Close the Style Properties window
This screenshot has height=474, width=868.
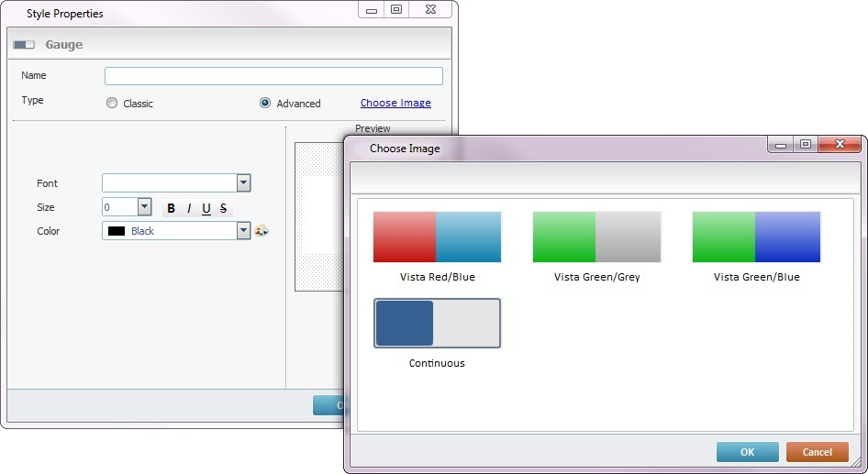pos(430,9)
